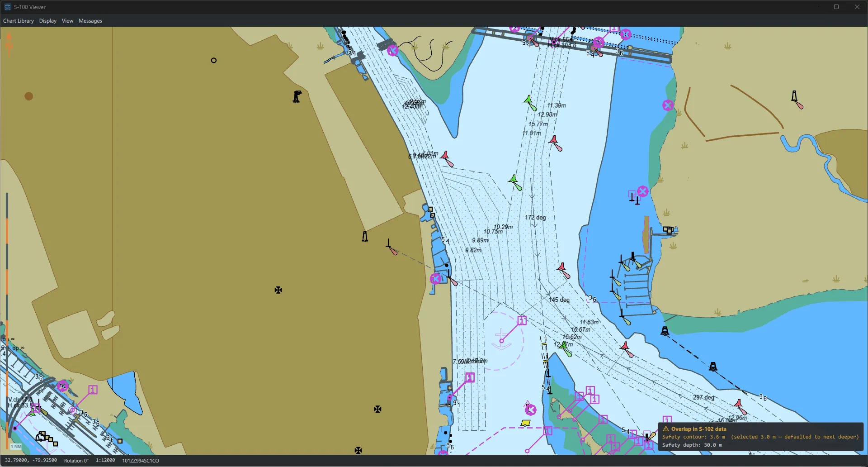
Task: Click the 10.29m depth sounding
Action: (x=503, y=227)
